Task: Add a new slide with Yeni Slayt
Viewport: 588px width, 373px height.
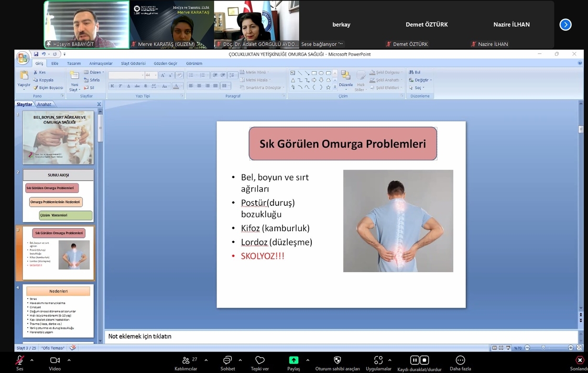Action: coord(75,81)
